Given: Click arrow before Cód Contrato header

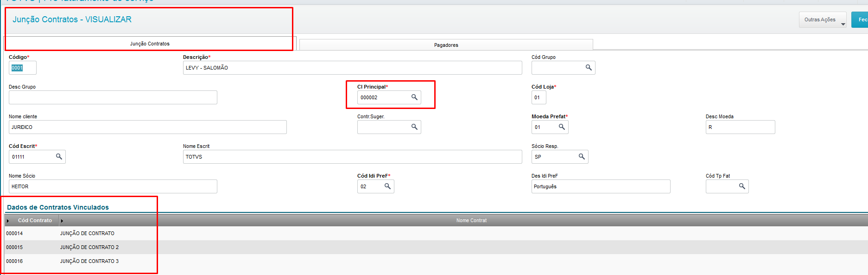Looking at the screenshot, I should click(8, 221).
